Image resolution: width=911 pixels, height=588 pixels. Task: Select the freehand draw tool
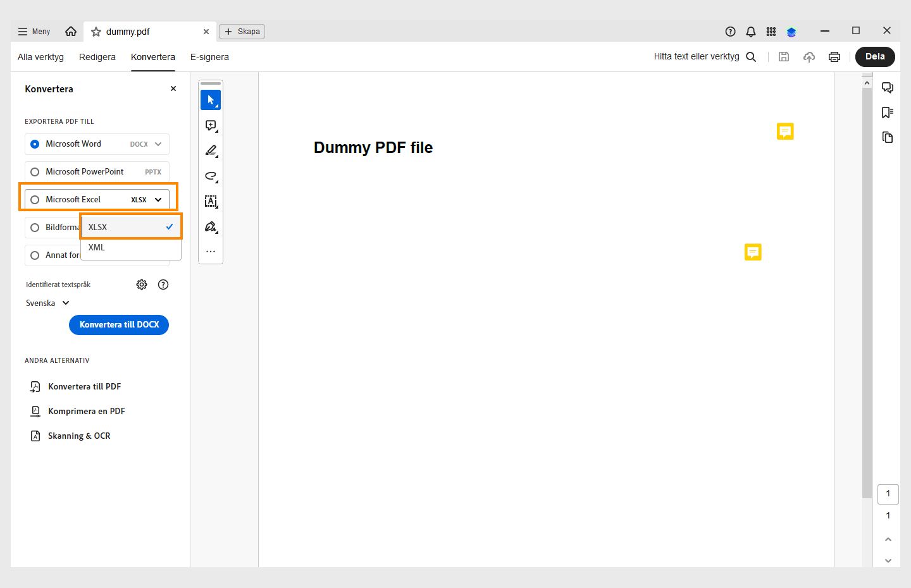point(211,176)
